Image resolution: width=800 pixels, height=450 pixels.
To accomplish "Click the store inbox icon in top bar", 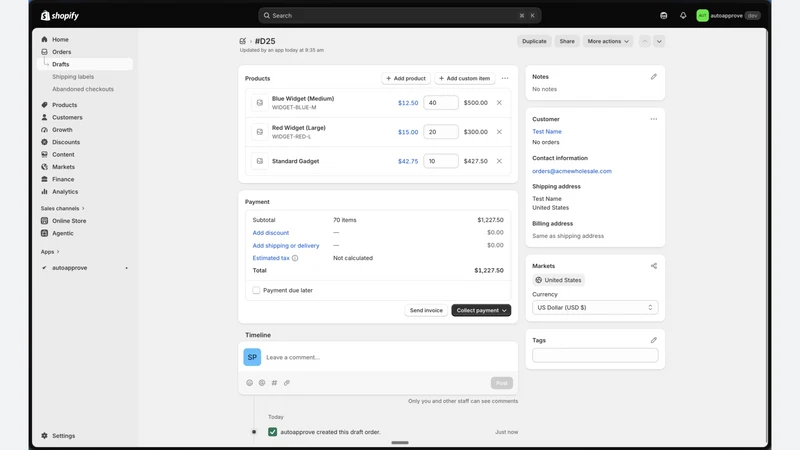I will tap(663, 16).
